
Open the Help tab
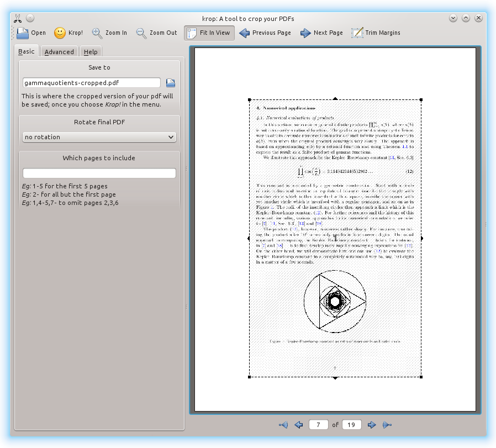(x=91, y=52)
